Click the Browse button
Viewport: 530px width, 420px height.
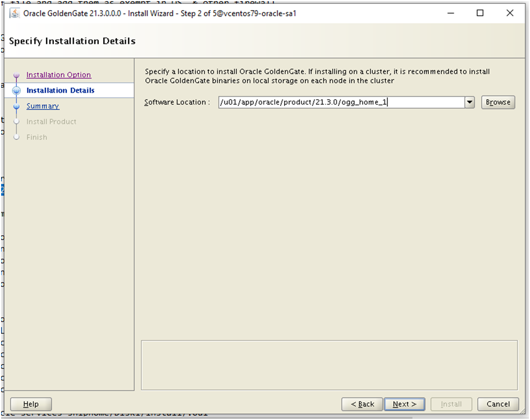(x=498, y=102)
